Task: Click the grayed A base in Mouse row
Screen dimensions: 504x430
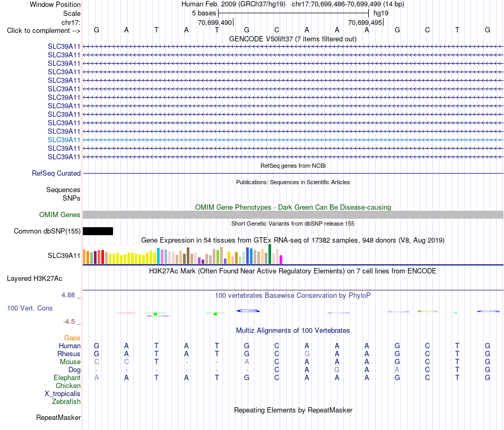Action: point(247,362)
